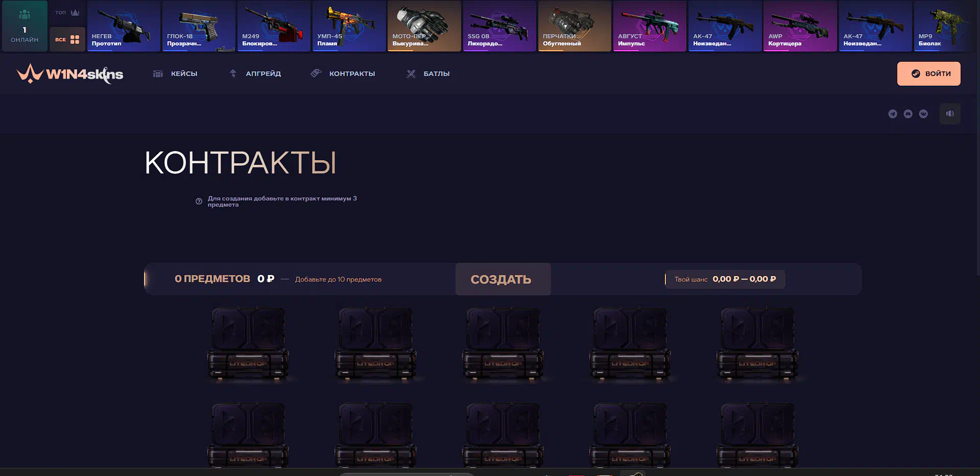Click the УМП-45 Пламя drop card
Viewport: 980px width, 476px height.
pyautogui.click(x=349, y=26)
